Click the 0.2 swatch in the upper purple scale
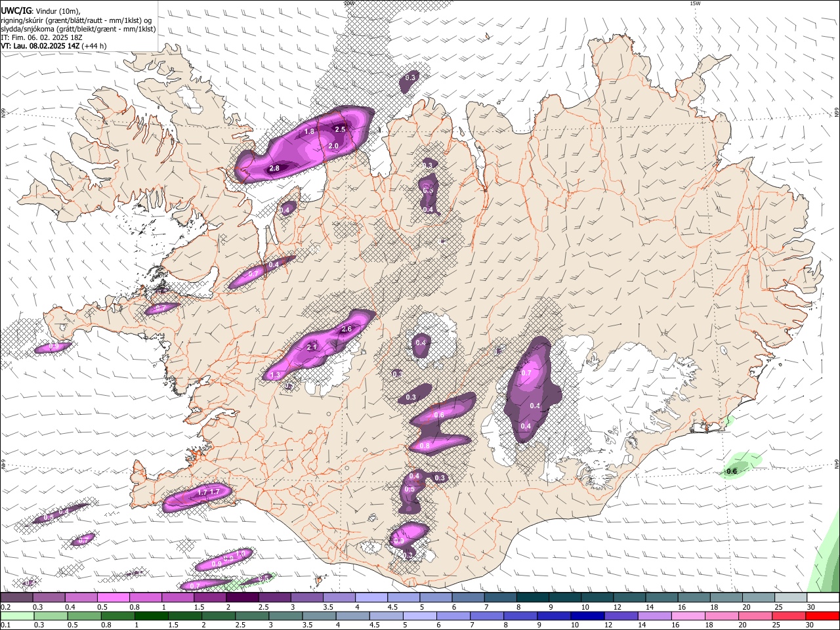Image resolution: width=840 pixels, height=630 pixels. 16,597
